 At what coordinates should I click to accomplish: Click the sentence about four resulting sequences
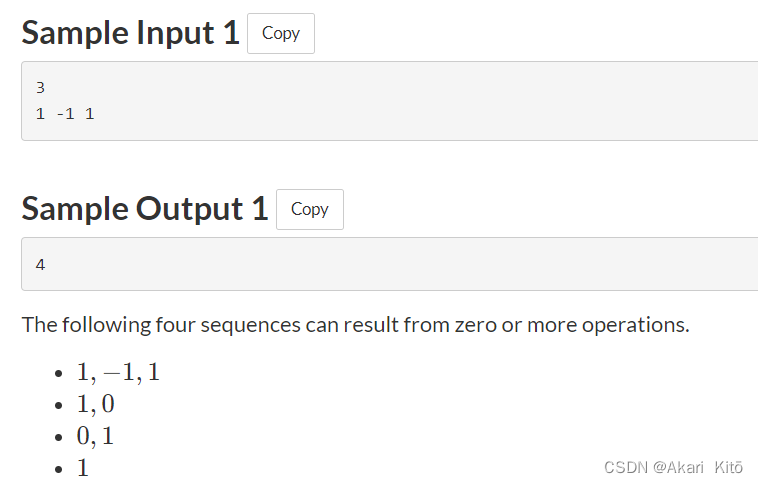click(x=356, y=325)
